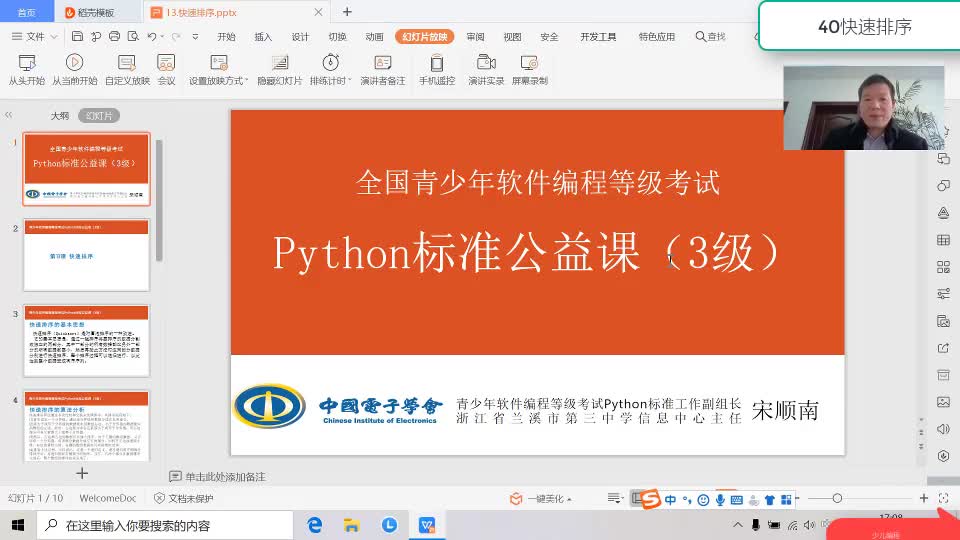Click notes area 单击此处添加备注
This screenshot has height=540, width=960.
225,477
